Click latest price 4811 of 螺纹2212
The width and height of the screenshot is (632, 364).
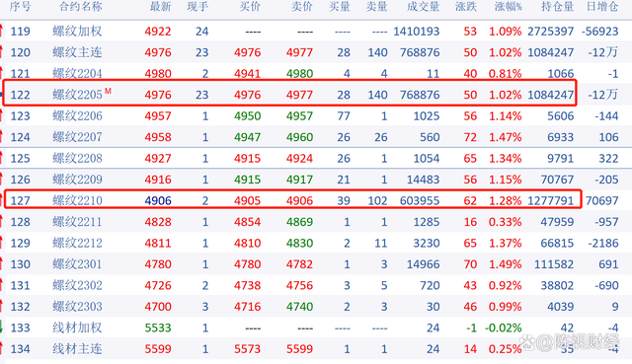click(158, 244)
